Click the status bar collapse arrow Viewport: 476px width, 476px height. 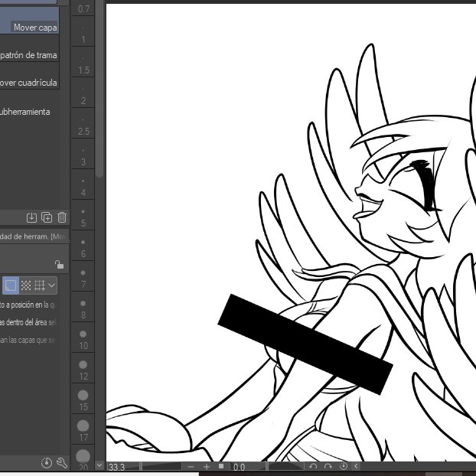point(357,466)
